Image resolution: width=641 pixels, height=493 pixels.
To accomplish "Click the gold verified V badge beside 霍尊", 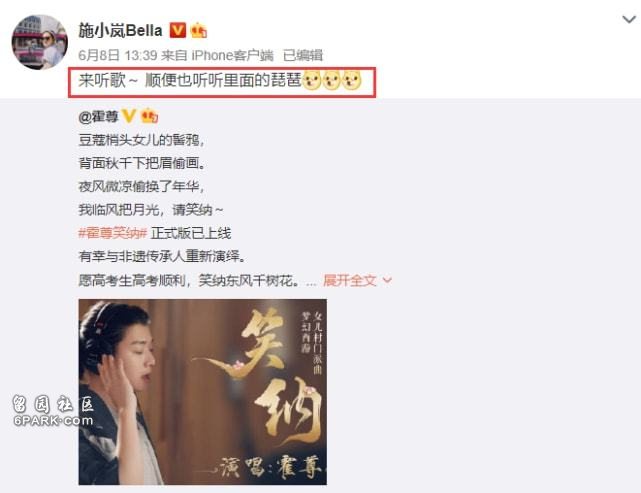I will click(x=128, y=116).
